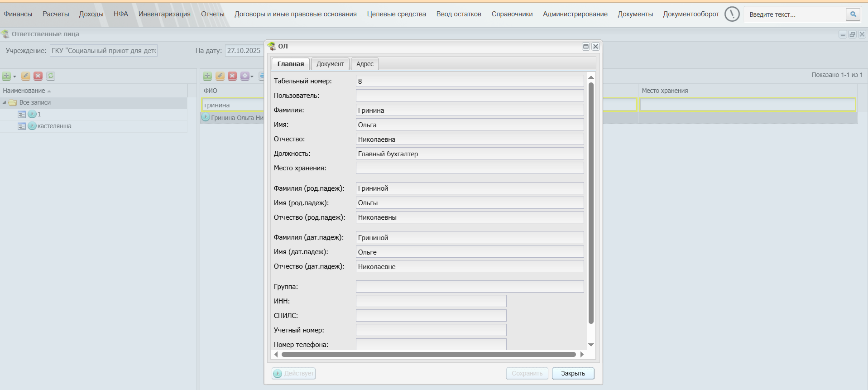Click the СНИЛС input field

(x=431, y=316)
